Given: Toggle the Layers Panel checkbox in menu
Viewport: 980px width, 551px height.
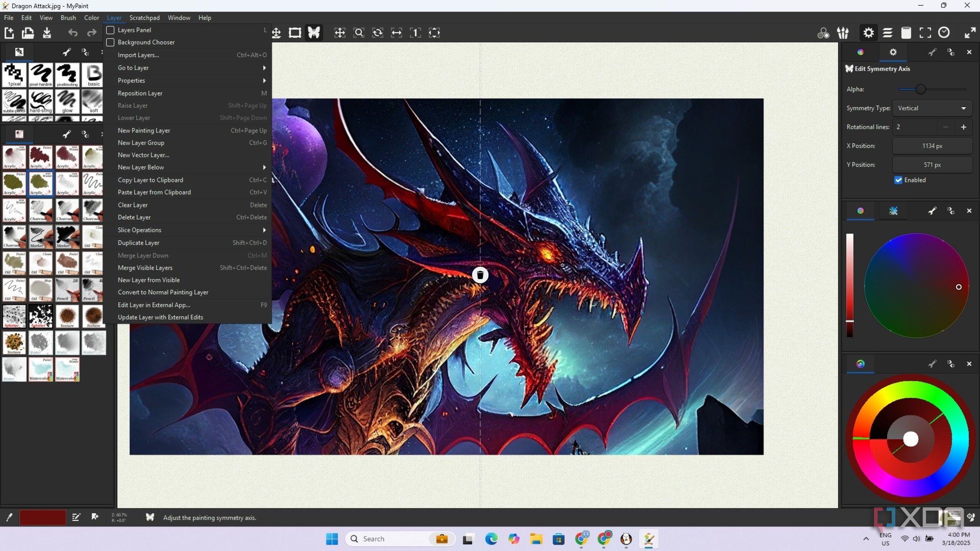Looking at the screenshot, I should click(x=111, y=30).
